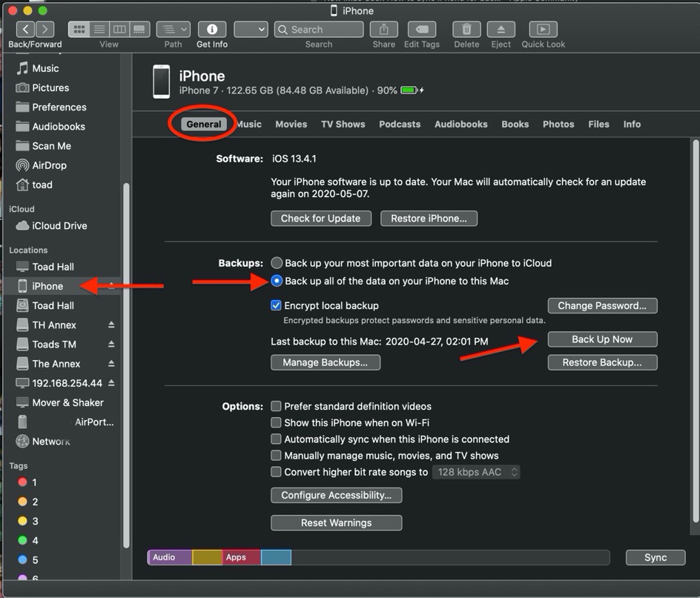
Task: Click Restore iPhone... button
Action: [429, 219]
